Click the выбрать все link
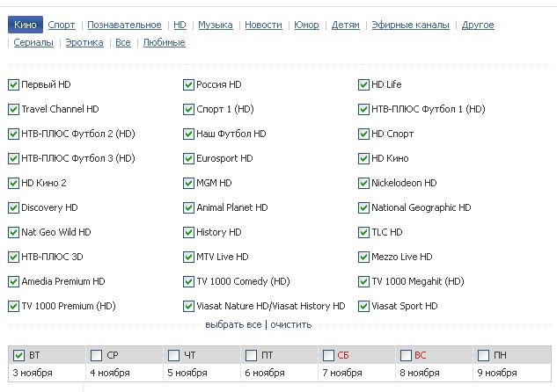The image size is (557, 392). [233, 324]
